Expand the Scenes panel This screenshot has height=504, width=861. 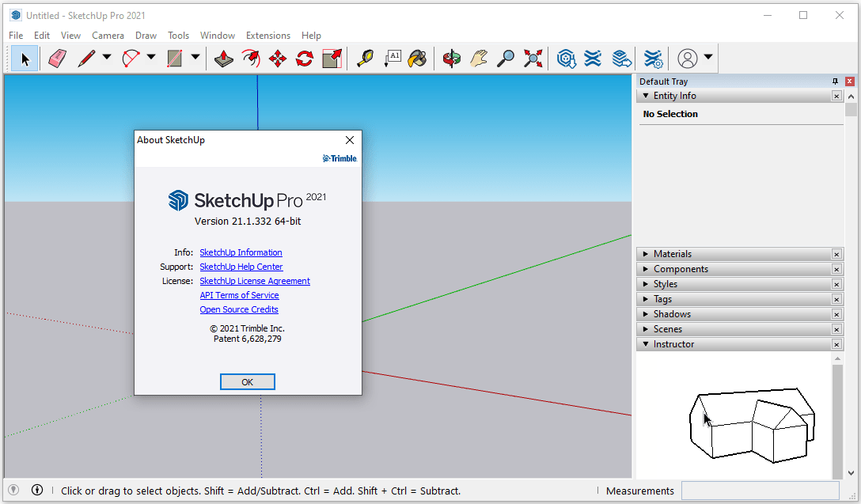coord(646,329)
